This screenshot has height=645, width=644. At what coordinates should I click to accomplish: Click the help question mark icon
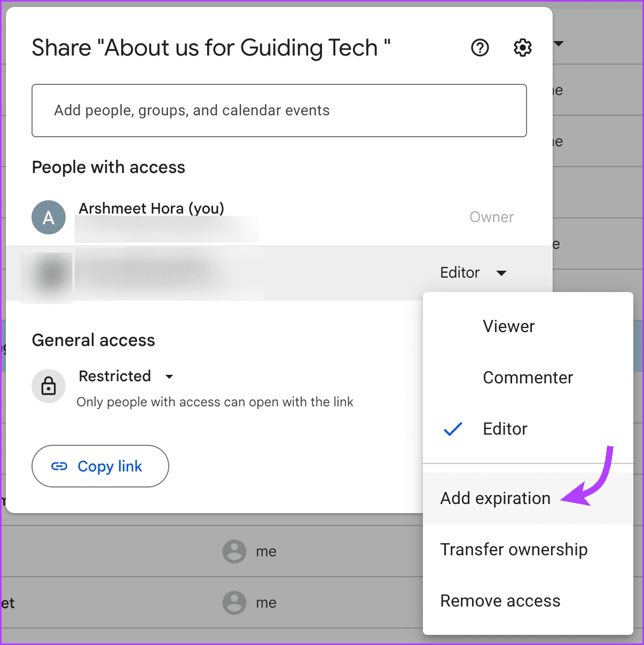(480, 48)
